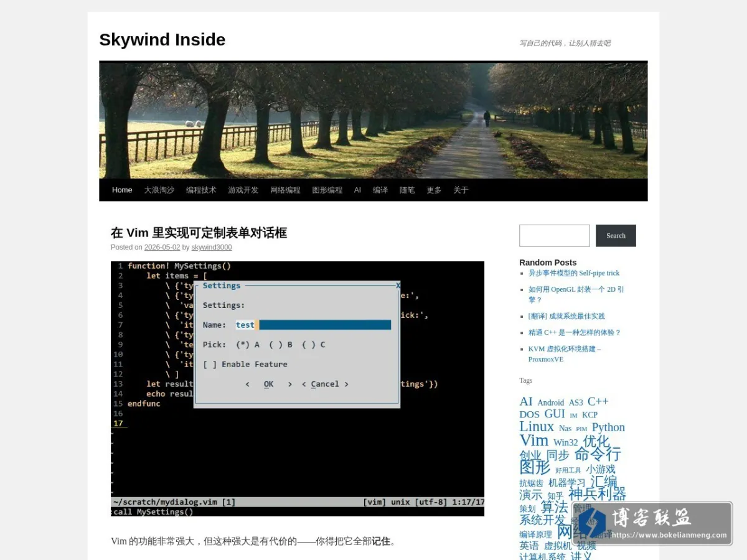Image resolution: width=747 pixels, height=560 pixels.
Task: Open the 更多 menu
Action: 434,190
